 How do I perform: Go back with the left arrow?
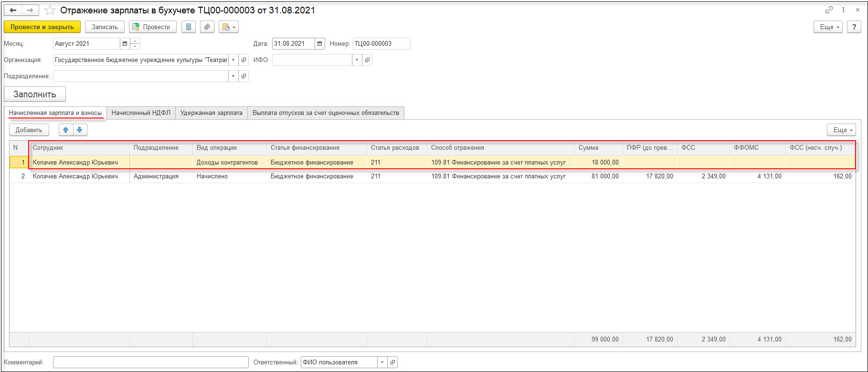13,10
